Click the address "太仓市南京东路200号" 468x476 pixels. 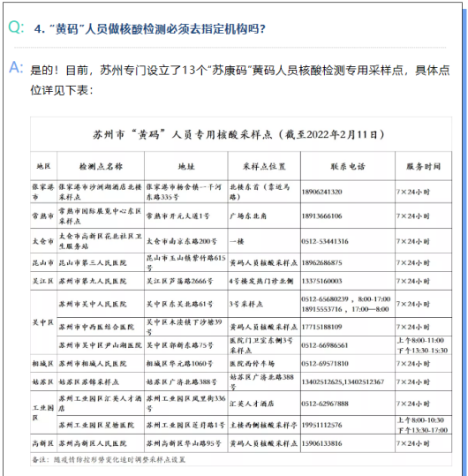point(182,241)
